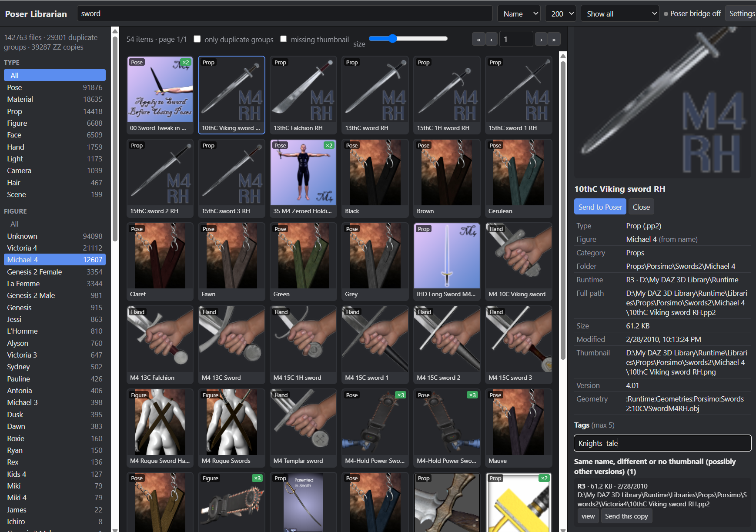Image resolution: width=756 pixels, height=532 pixels.
Task: Open the Show all filter dropdown
Action: click(620, 13)
